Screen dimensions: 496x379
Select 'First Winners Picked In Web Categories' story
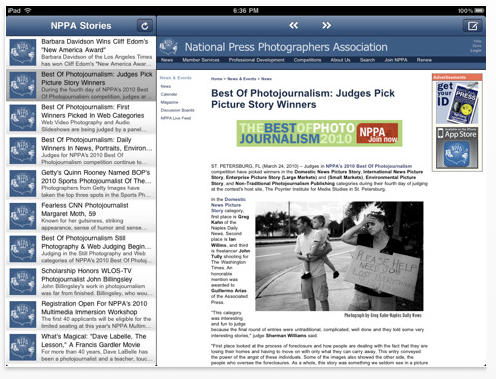pos(81,118)
